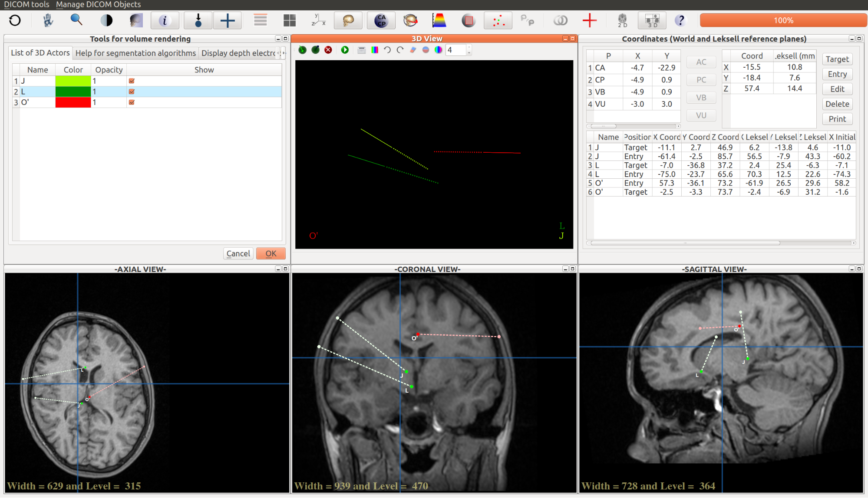Click the red scattered dots icon
868x498 pixels.
498,20
